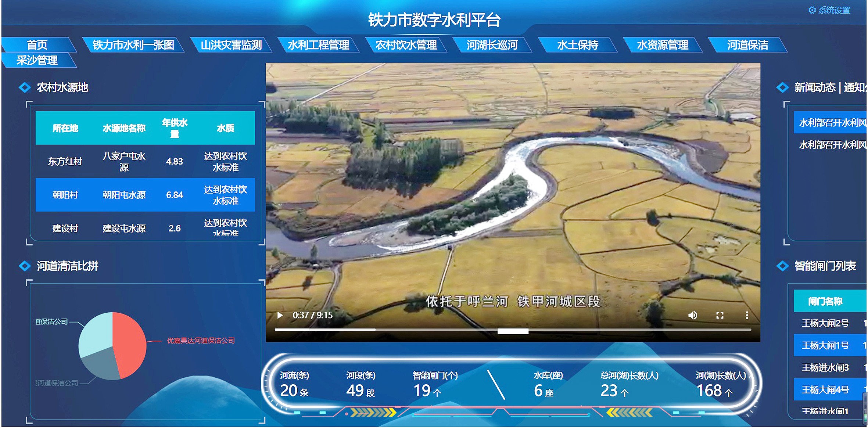Open 河道保洁 tab
Viewport: 868px width, 428px height.
(x=747, y=45)
